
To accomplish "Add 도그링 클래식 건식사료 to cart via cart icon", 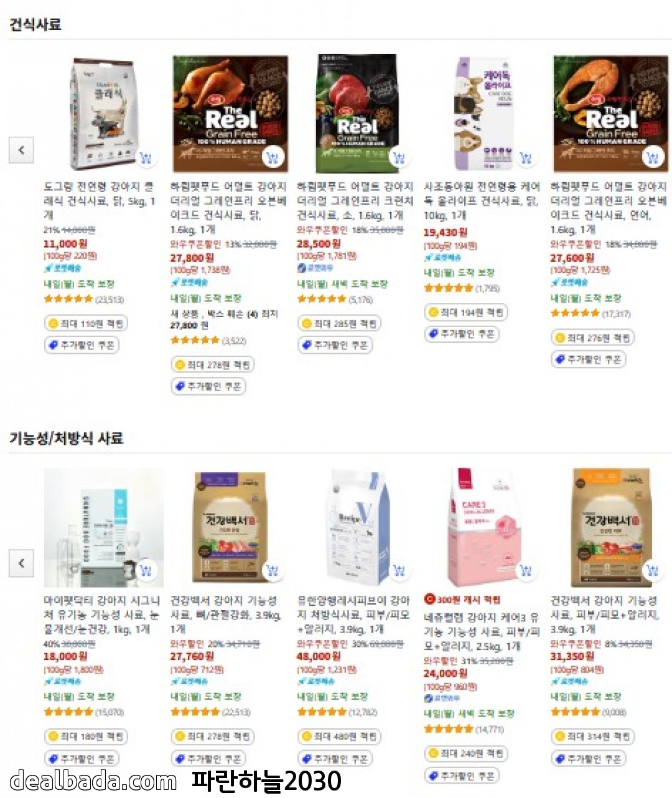I will coord(146,157).
